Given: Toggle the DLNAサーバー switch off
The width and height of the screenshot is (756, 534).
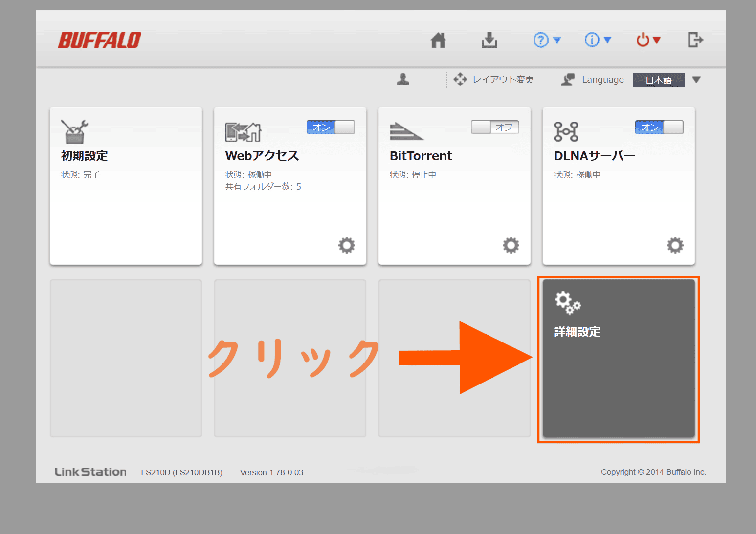Looking at the screenshot, I should [x=659, y=128].
